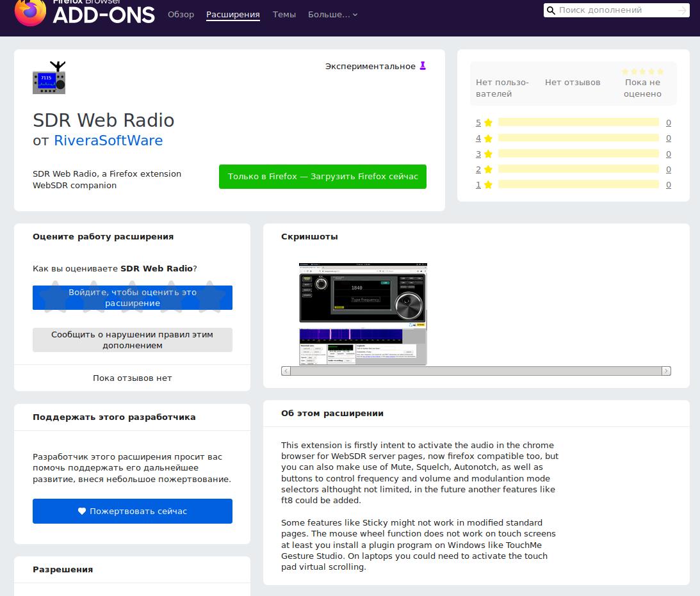Click the SDR Web Radio title heading
The width and height of the screenshot is (700, 596).
(104, 120)
